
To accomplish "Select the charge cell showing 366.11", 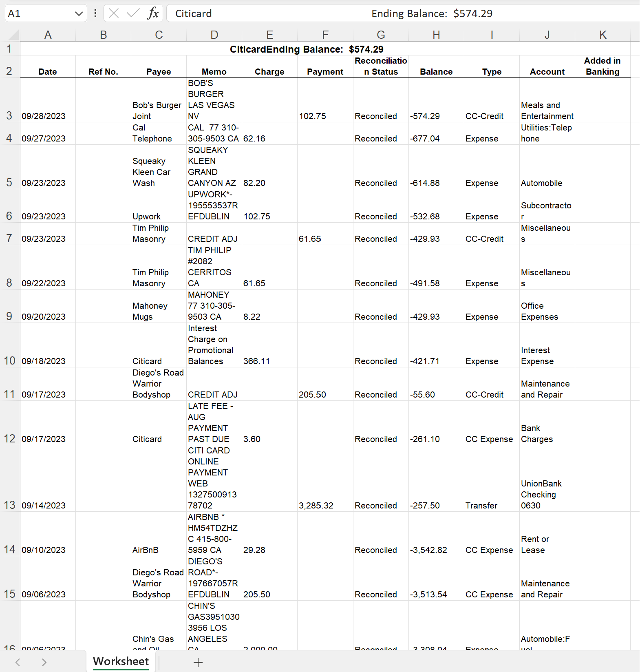I will point(270,345).
